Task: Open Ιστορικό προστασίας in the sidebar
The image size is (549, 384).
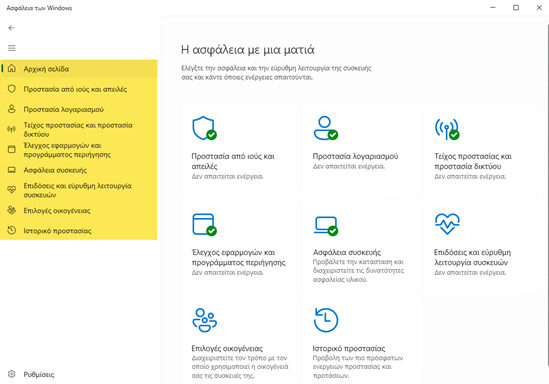Action: (x=79, y=231)
